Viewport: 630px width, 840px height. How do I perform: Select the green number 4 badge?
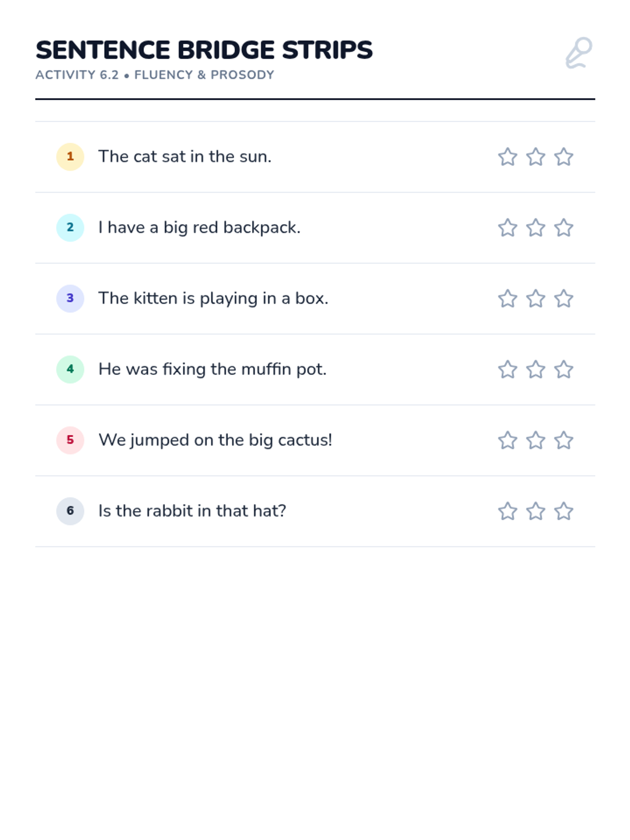[70, 370]
